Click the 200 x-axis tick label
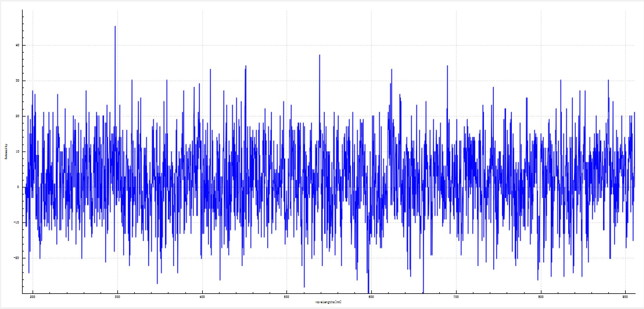 pyautogui.click(x=33, y=297)
